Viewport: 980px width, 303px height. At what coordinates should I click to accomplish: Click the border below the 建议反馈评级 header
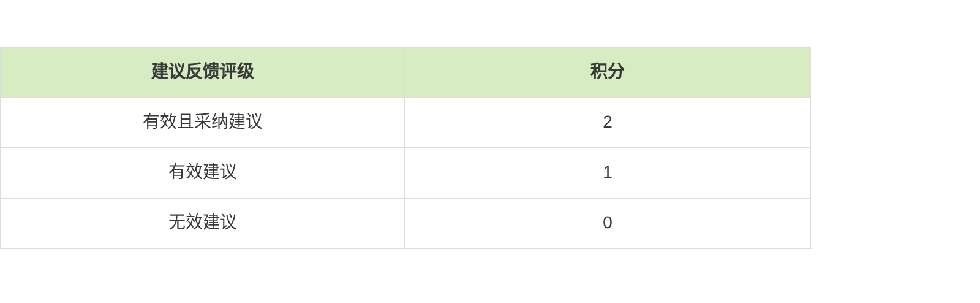coord(202,98)
